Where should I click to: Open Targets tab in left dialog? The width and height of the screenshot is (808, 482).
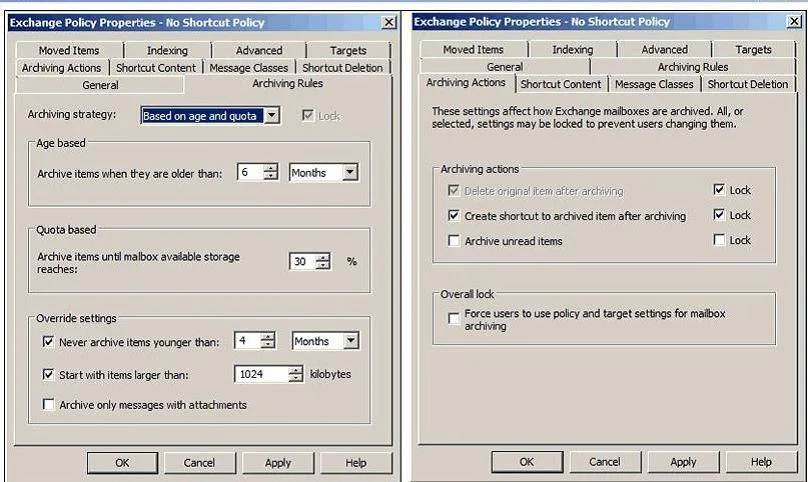click(x=348, y=51)
